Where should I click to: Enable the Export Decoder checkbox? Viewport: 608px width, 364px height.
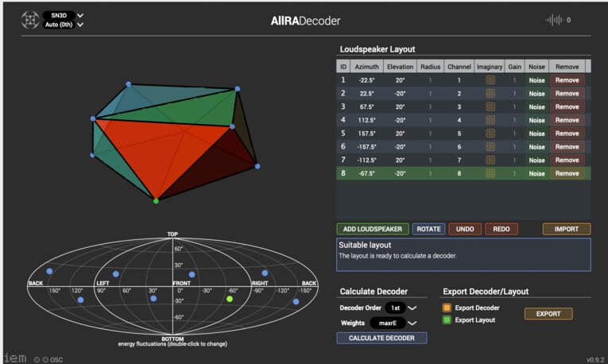[448, 308]
